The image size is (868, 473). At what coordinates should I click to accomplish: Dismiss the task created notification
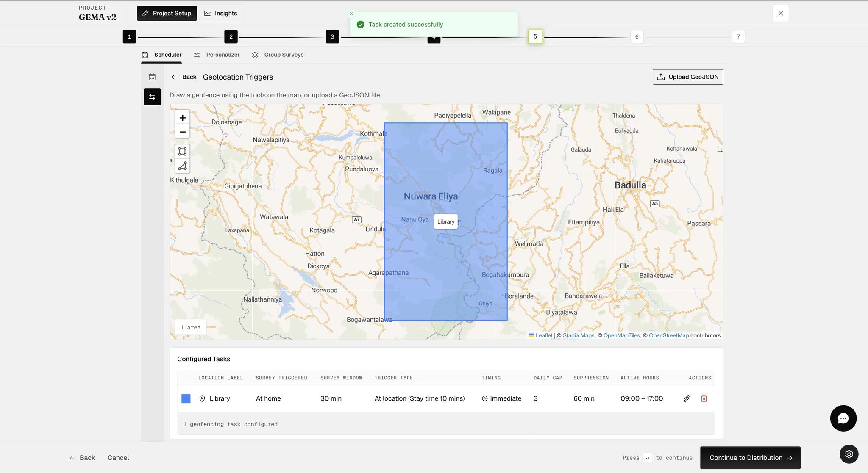351,14
